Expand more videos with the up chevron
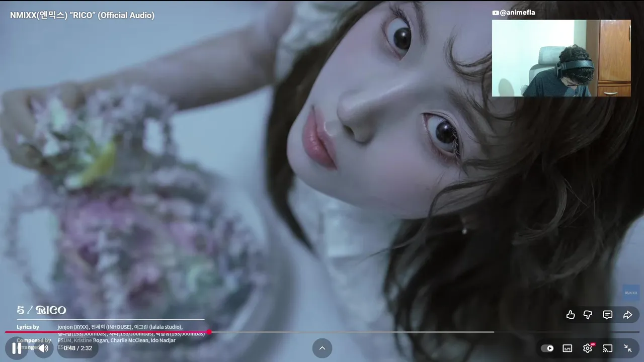 (x=322, y=348)
